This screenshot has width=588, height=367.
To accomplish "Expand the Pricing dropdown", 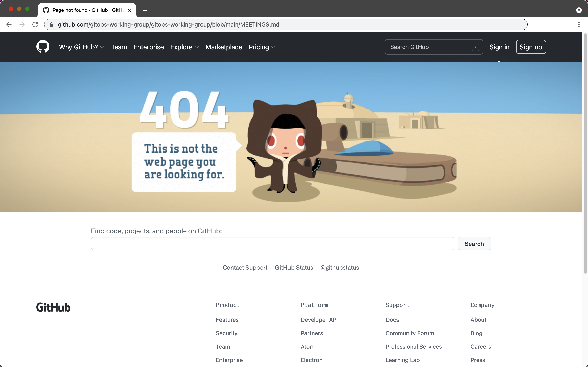I will 262,47.
